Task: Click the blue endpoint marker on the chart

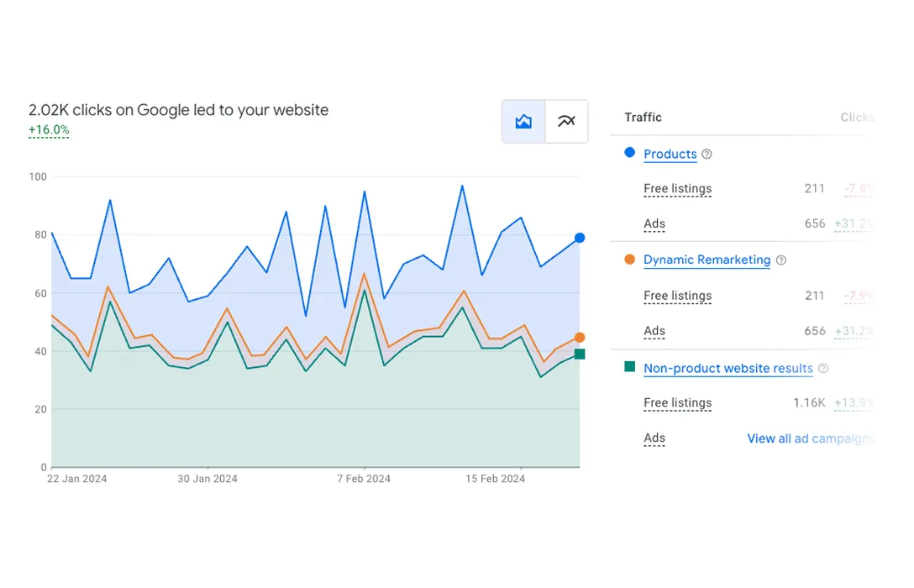Action: [x=580, y=238]
